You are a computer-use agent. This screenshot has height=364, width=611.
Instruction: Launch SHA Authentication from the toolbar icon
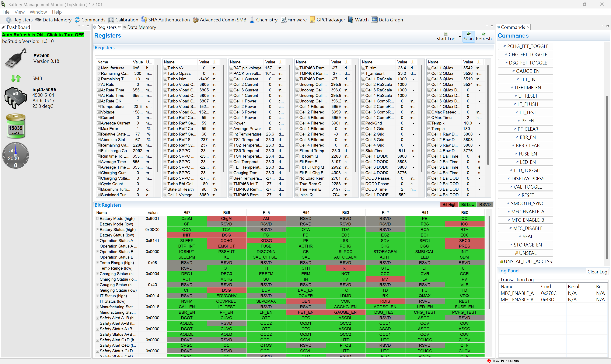pos(144,20)
